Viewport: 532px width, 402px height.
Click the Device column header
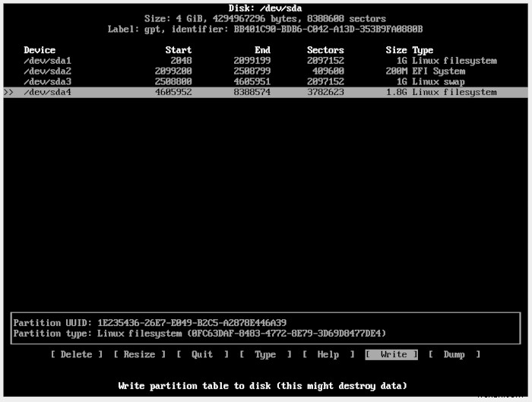click(40, 50)
